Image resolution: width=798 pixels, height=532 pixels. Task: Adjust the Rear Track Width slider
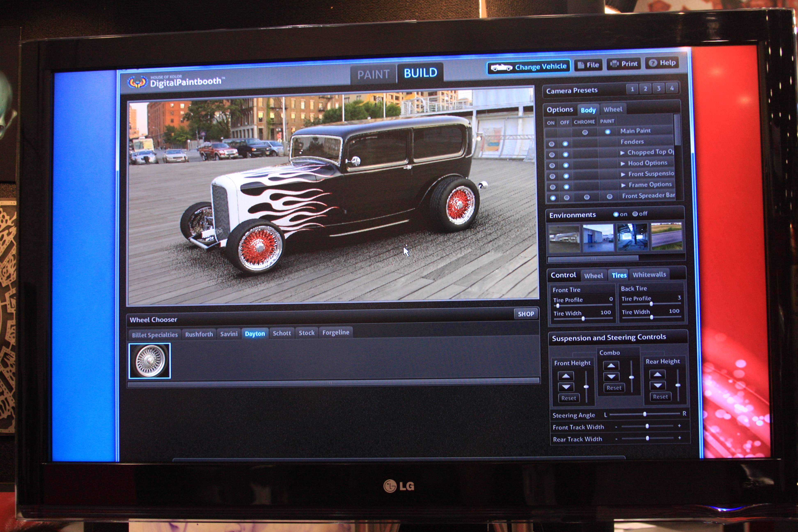(x=647, y=438)
